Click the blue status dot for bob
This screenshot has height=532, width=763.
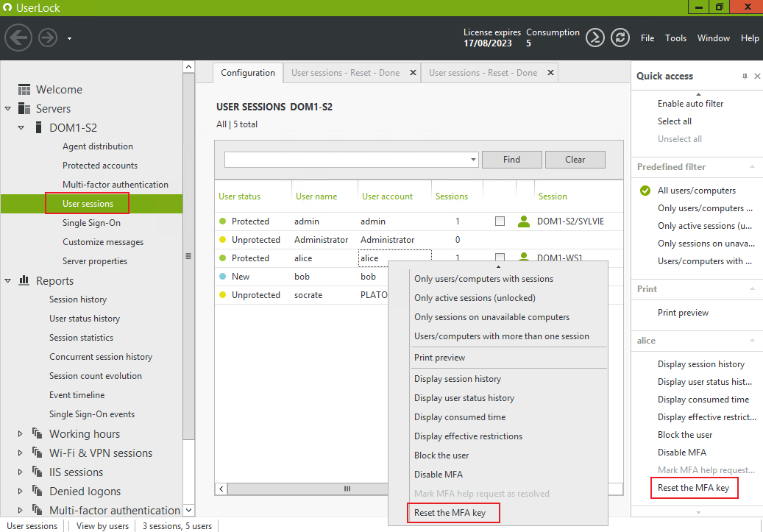point(222,276)
